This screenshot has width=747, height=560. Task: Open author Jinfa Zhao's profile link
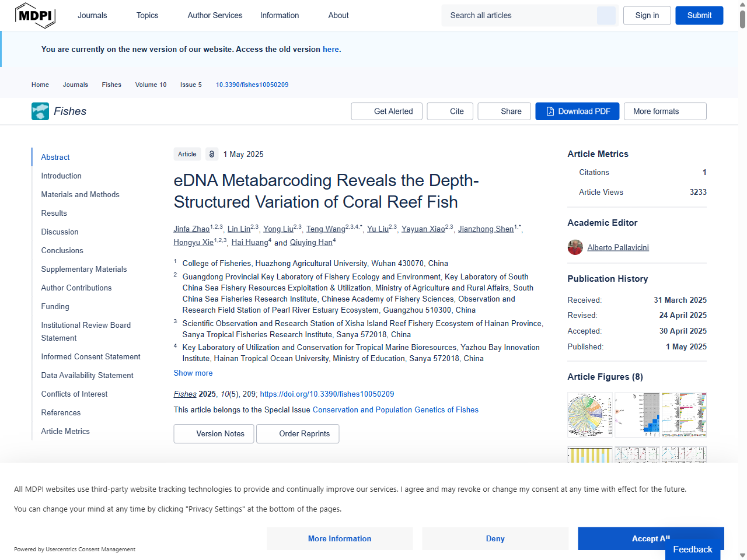191,229
